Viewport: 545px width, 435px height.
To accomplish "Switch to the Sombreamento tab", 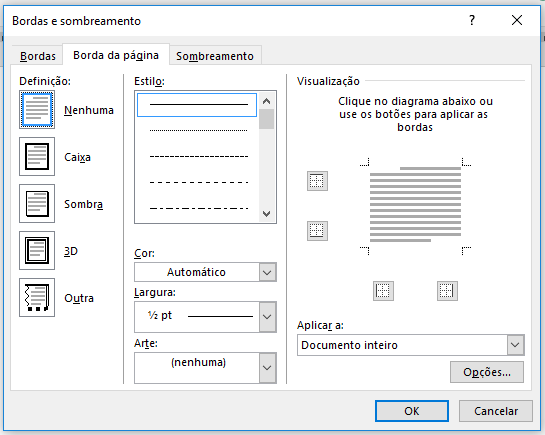I will 215,56.
